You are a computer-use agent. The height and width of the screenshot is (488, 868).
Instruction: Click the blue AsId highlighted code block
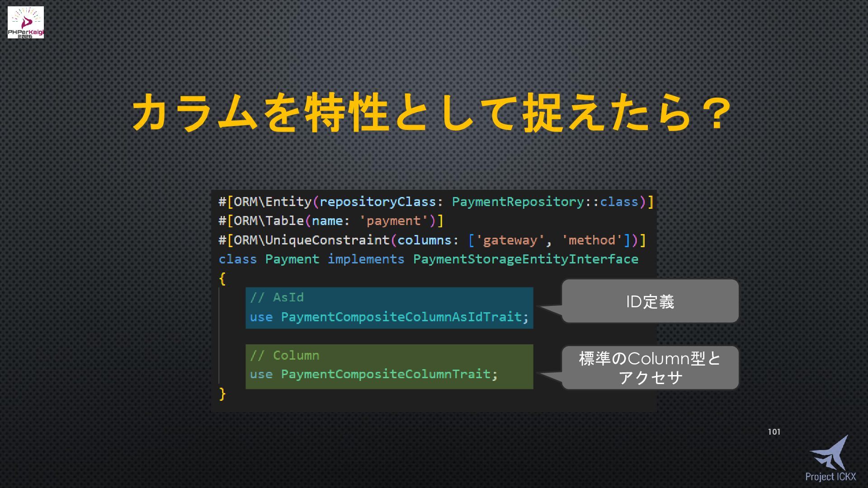tap(389, 308)
